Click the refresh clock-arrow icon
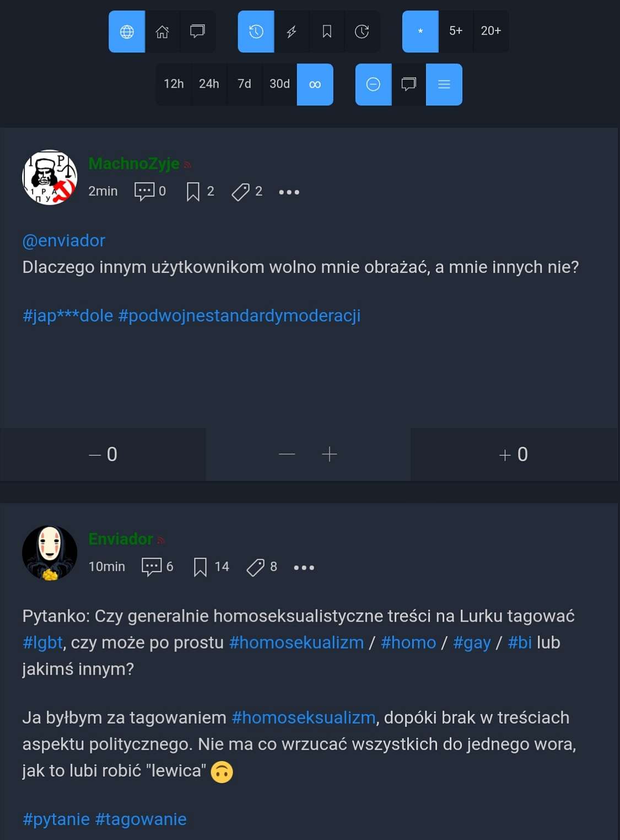620x840 pixels. [x=362, y=31]
